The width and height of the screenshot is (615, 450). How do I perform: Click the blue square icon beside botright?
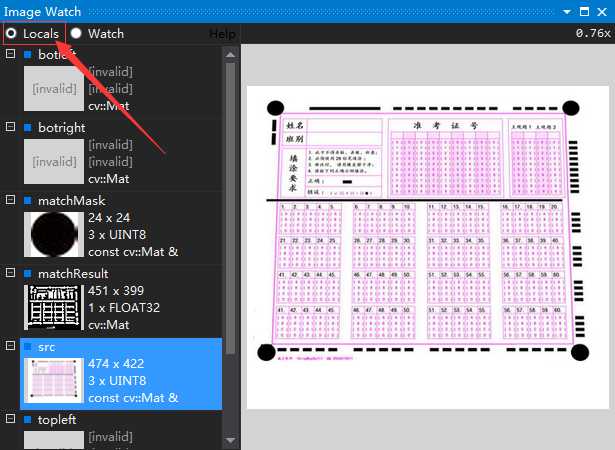coord(27,128)
